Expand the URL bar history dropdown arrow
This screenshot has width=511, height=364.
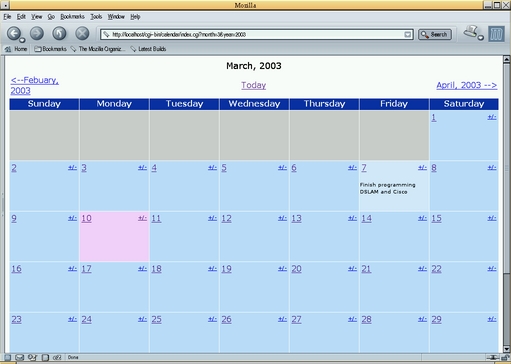point(407,34)
